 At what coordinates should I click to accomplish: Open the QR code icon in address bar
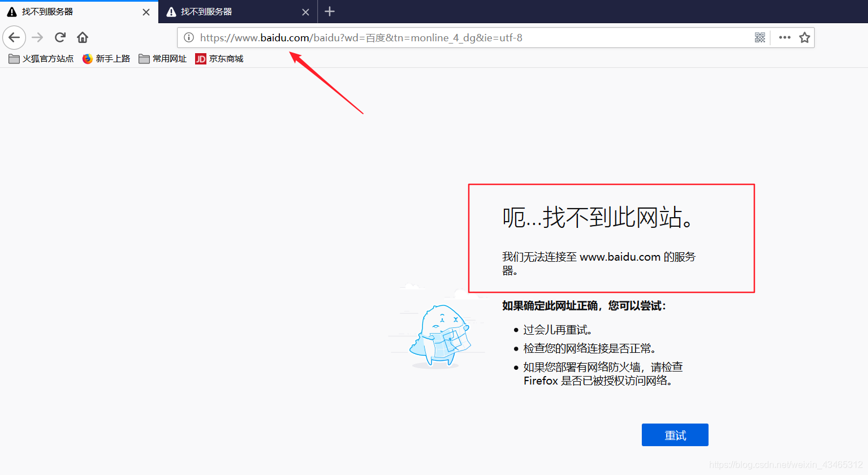tap(760, 38)
